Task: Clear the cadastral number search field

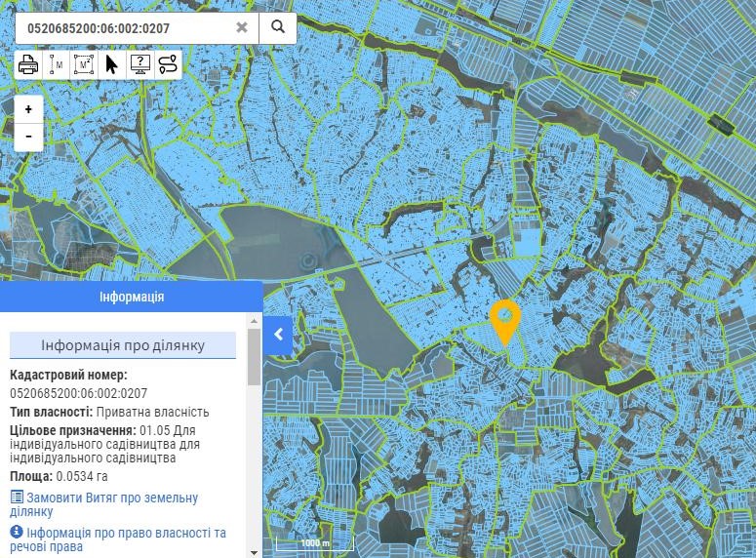Action: (x=242, y=27)
